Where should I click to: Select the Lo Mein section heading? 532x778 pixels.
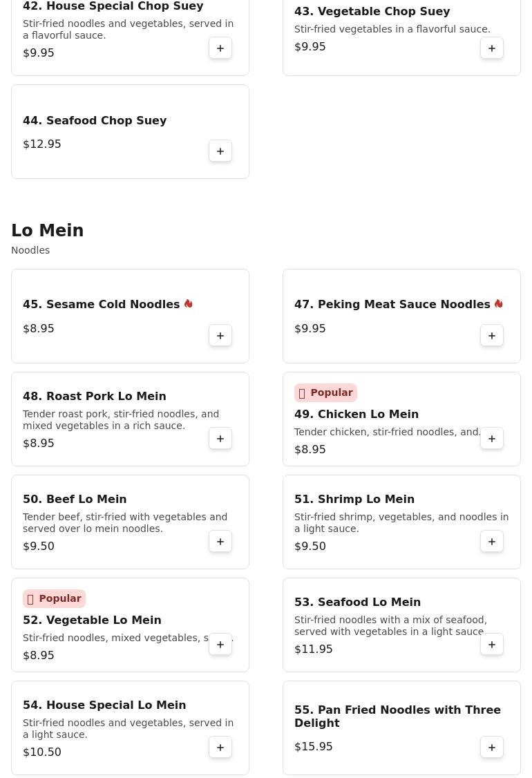click(48, 230)
